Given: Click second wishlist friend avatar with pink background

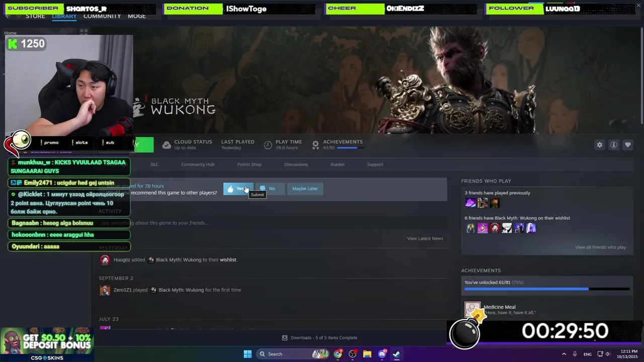Looking at the screenshot, I should click(x=482, y=228).
